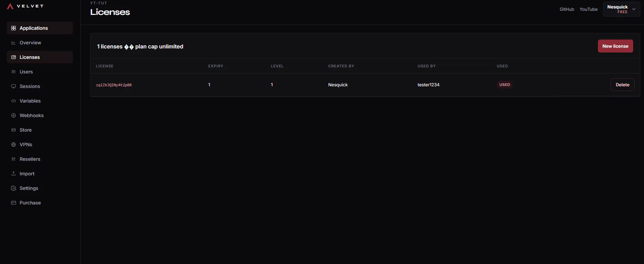
Task: Create a New license
Action: (x=615, y=46)
